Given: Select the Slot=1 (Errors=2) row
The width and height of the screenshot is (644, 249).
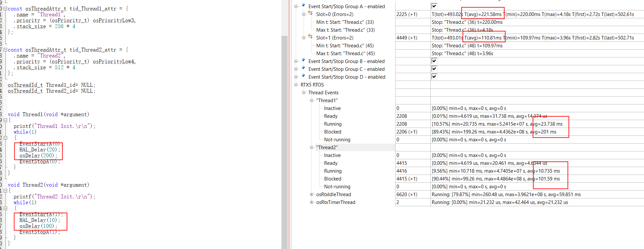Looking at the screenshot, I should pos(335,38).
